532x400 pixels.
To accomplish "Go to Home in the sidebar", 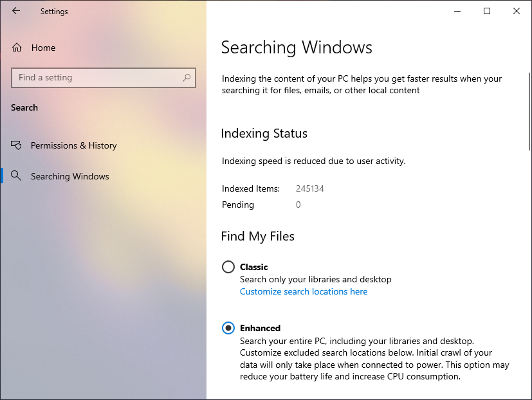I will pos(43,48).
